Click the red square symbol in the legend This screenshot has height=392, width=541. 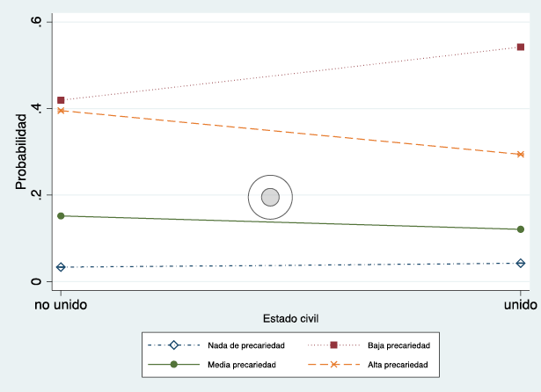click(333, 345)
